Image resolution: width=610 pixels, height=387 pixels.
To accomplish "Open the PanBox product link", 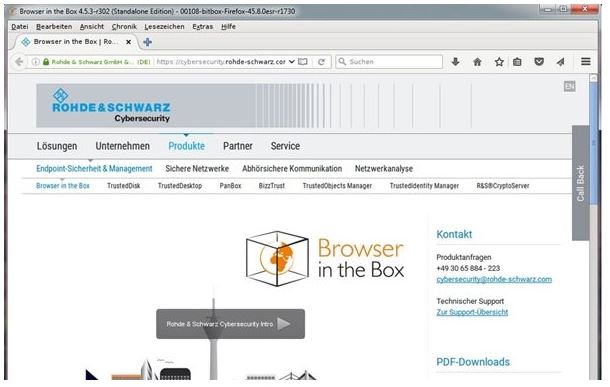I will coord(230,186).
